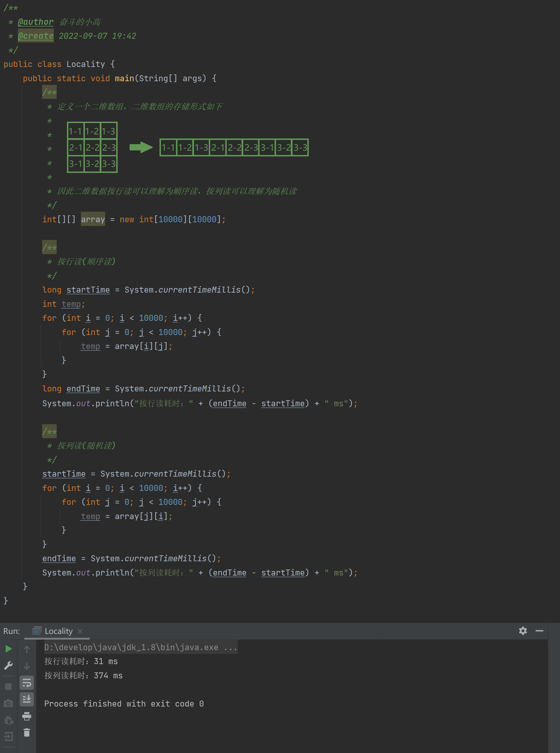This screenshot has height=753, width=560.
Task: Toggle soft-wrap in console output
Action: [27, 683]
